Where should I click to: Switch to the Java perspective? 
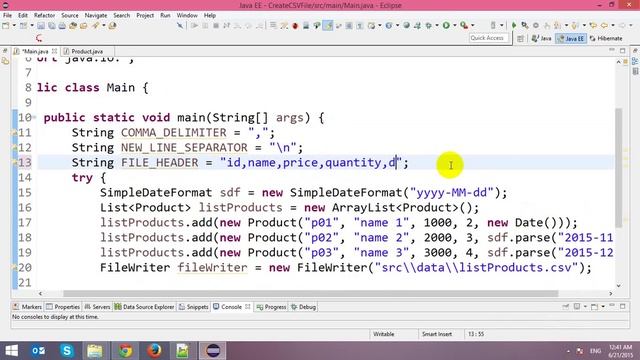click(x=542, y=38)
